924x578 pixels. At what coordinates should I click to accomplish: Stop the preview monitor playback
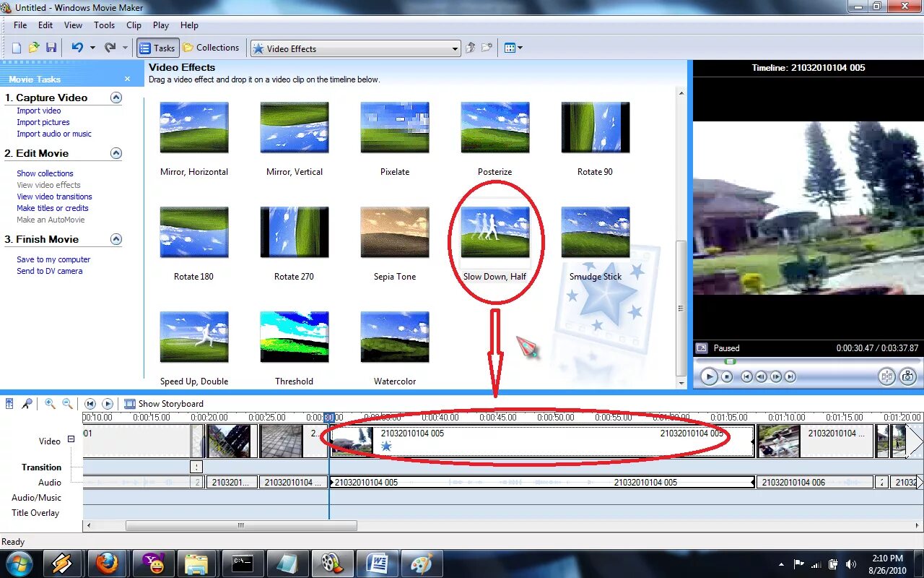click(x=727, y=376)
